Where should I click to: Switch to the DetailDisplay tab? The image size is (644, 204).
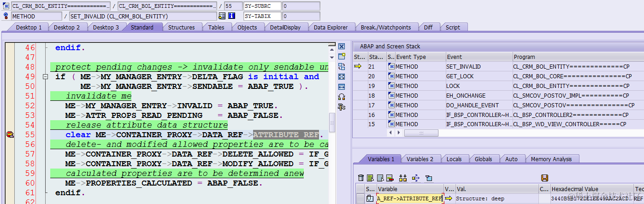click(x=285, y=27)
